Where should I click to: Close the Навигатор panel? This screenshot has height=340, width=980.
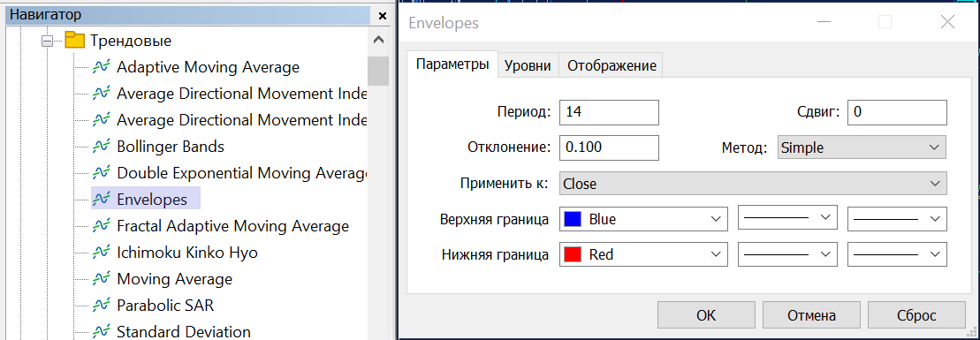point(383,15)
